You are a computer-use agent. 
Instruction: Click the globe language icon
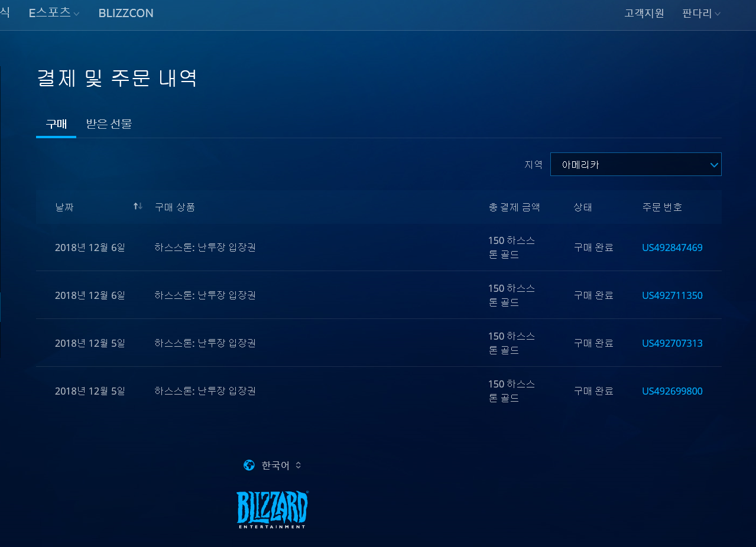249,465
